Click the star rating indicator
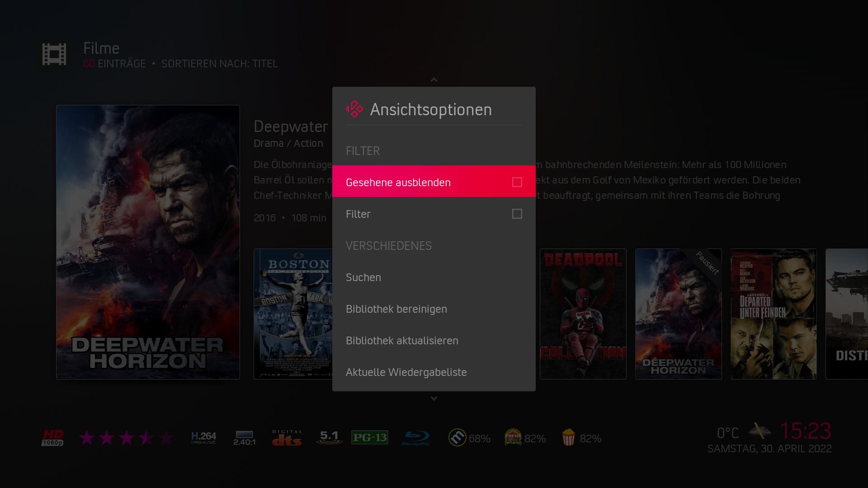The width and height of the screenshot is (868, 488). pyautogui.click(x=126, y=438)
